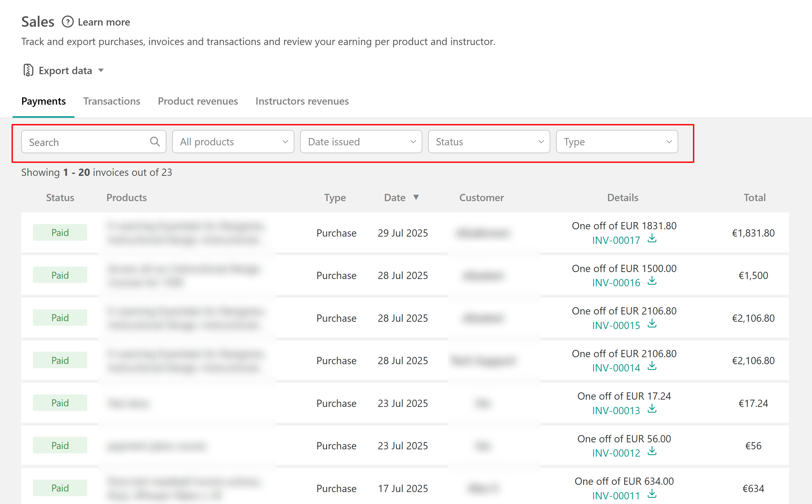Viewport: 812px width, 504px height.
Task: Download invoice INV-00013 with arrow icon
Action: [x=652, y=409]
